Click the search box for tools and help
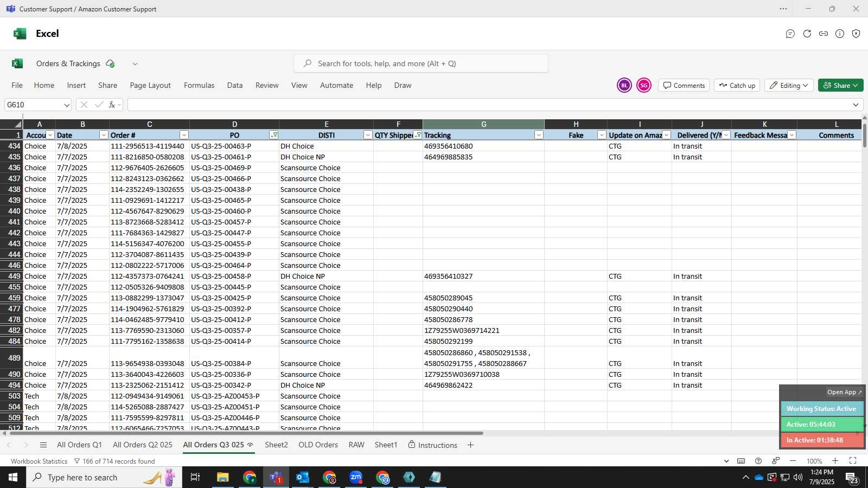This screenshot has width=868, height=488. click(421, 63)
